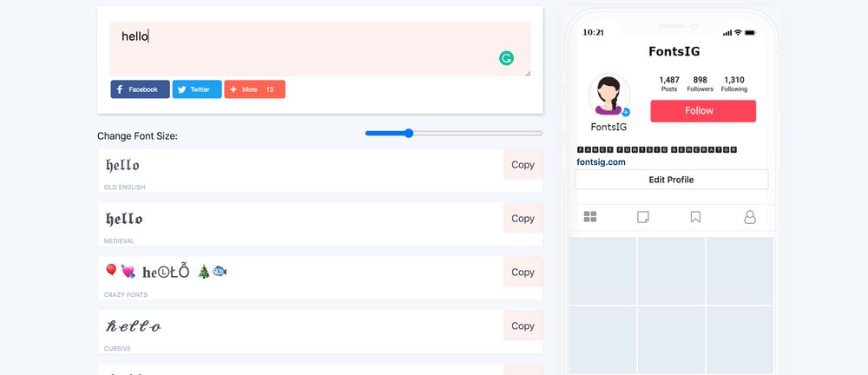Click the phone signal bars icon
The image size is (868, 375).
pyautogui.click(x=727, y=33)
